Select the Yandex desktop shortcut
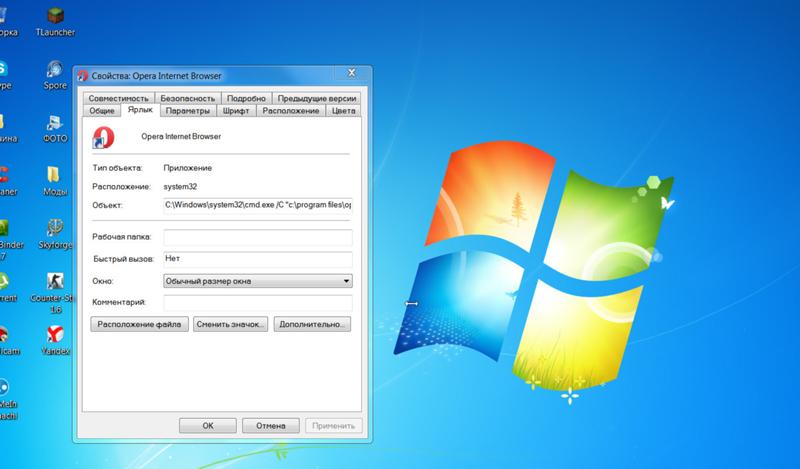This screenshot has height=469, width=800. click(55, 341)
